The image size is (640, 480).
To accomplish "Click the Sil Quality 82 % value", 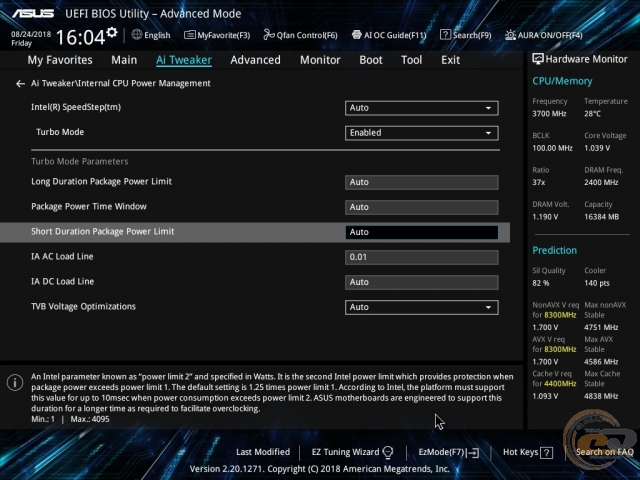I will (541, 283).
